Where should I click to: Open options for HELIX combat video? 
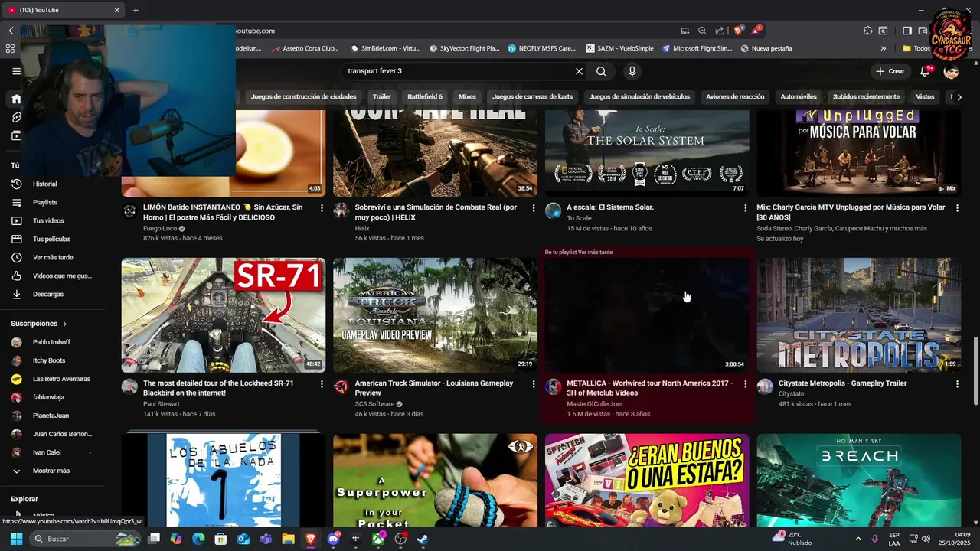coord(534,208)
